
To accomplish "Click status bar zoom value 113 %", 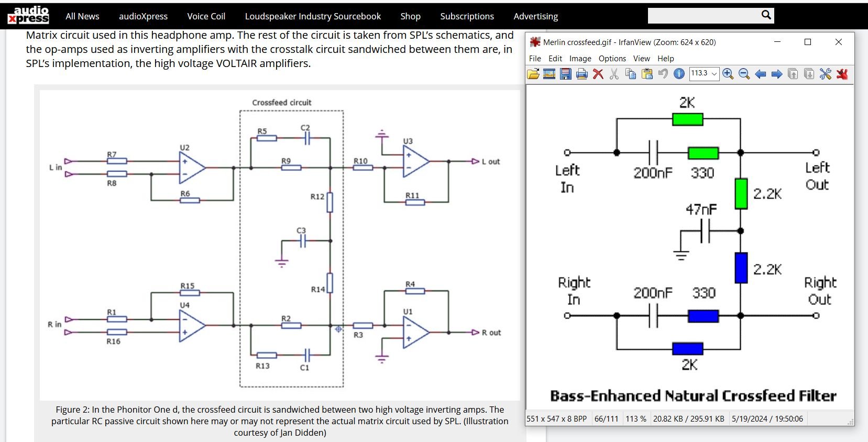I will (635, 419).
